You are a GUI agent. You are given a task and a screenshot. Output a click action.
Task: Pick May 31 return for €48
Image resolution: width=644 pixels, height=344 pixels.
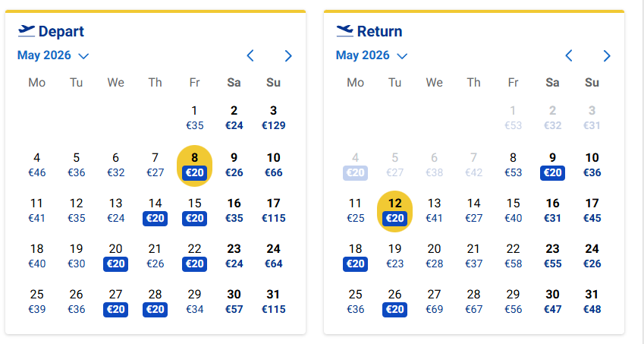tap(592, 301)
